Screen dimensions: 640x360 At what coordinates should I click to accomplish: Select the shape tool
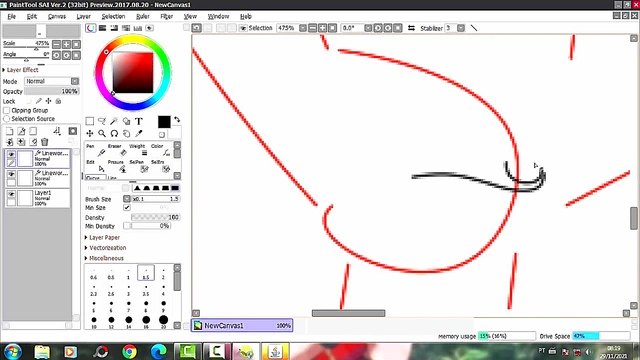(127, 121)
